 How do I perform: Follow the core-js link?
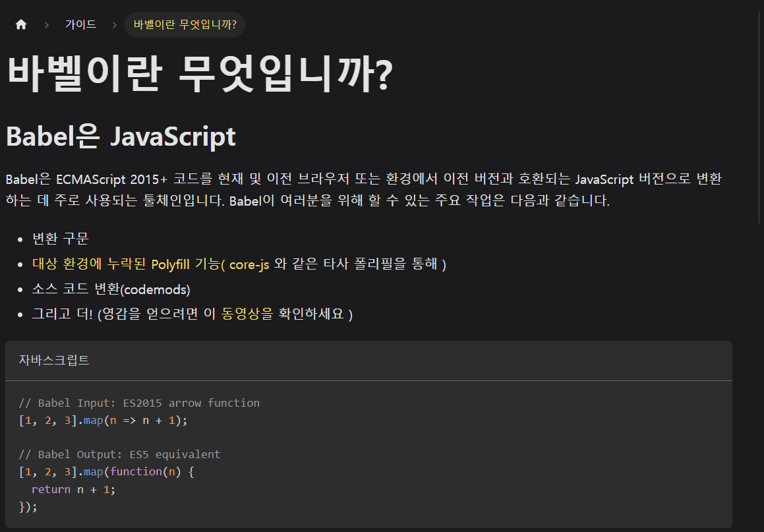[x=249, y=264]
